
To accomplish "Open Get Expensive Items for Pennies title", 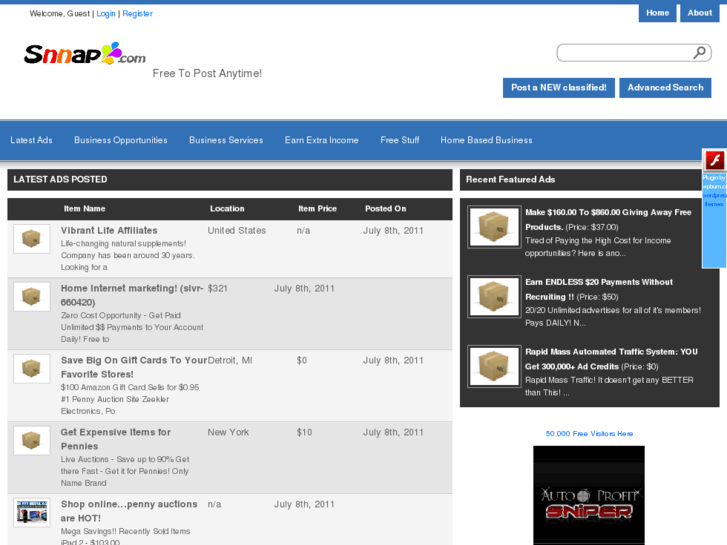I will coord(115,439).
